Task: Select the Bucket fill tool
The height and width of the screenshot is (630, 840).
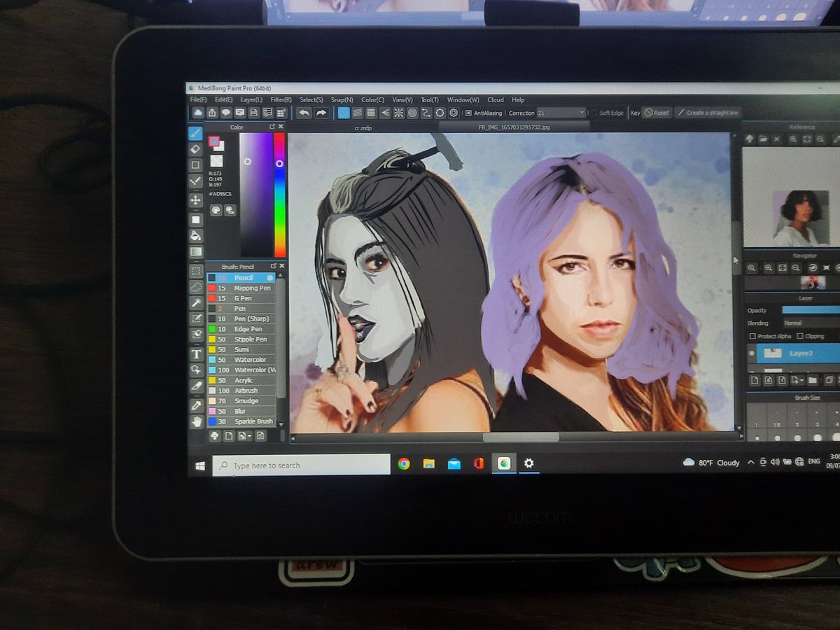Action: coord(195,235)
